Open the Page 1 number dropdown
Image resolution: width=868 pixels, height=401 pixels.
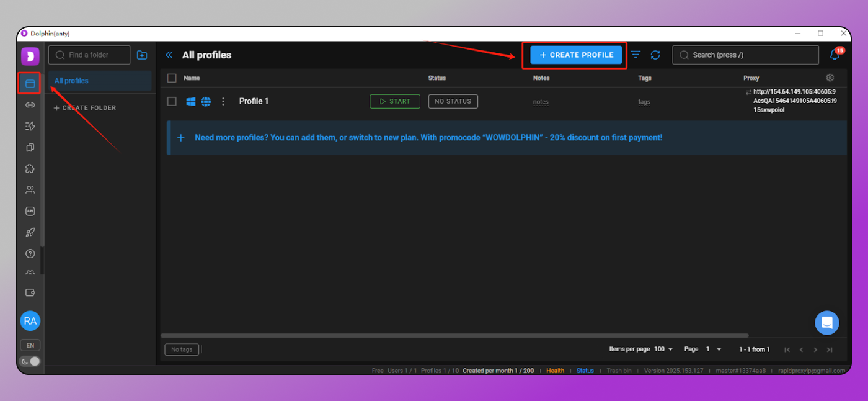click(714, 349)
